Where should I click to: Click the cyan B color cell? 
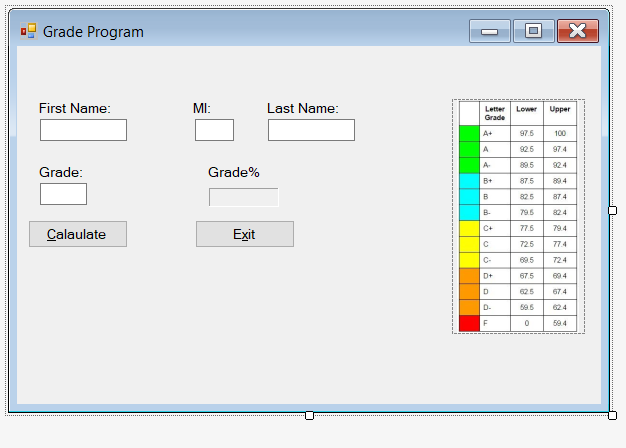470,197
